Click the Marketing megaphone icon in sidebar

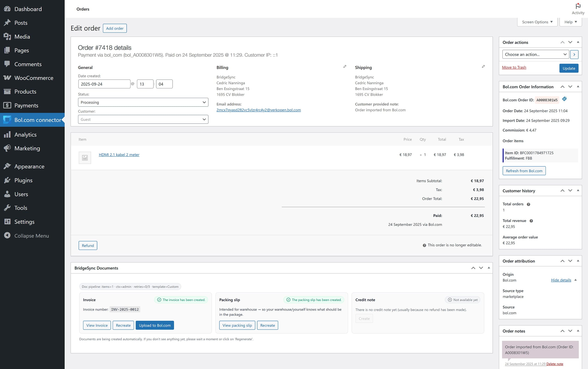coord(7,148)
